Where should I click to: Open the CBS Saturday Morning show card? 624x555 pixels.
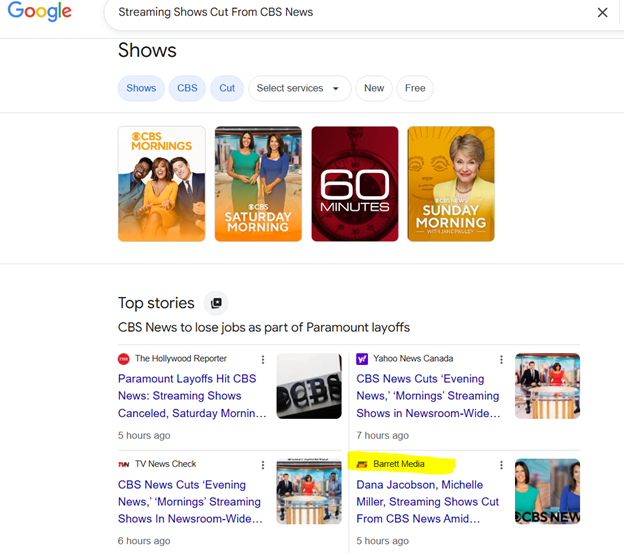point(258,184)
